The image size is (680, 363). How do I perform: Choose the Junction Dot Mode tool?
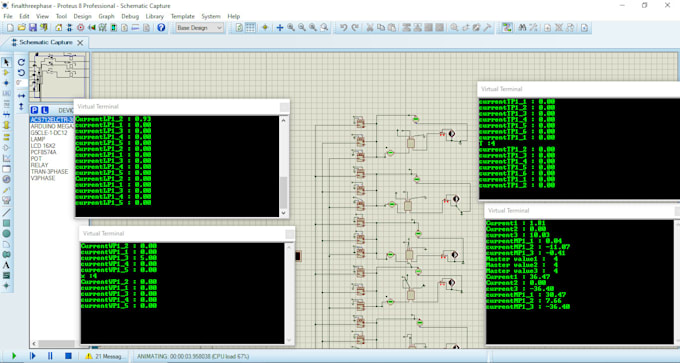coord(7,83)
